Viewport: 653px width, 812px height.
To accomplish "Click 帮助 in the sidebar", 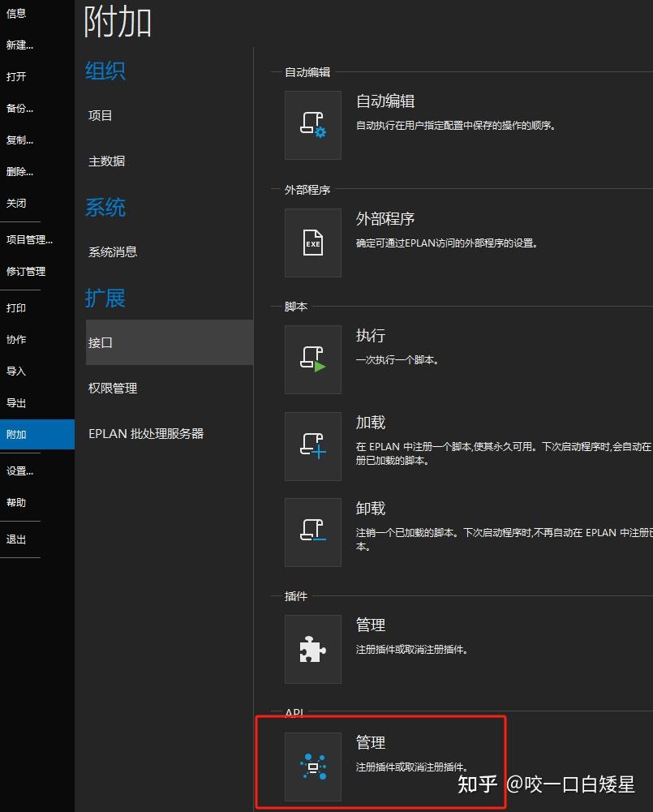I will 17,502.
